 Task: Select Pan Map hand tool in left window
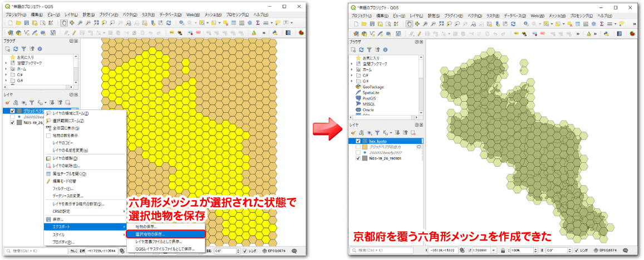[65, 23]
